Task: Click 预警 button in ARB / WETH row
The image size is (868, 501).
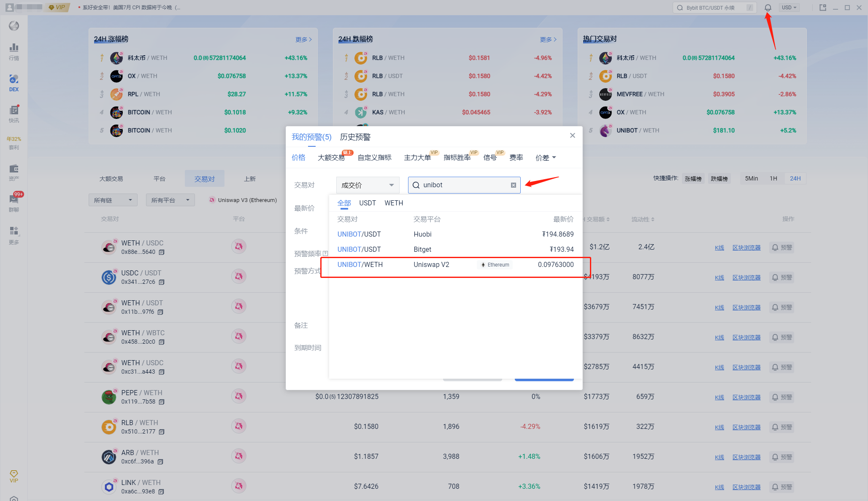Action: click(x=781, y=457)
